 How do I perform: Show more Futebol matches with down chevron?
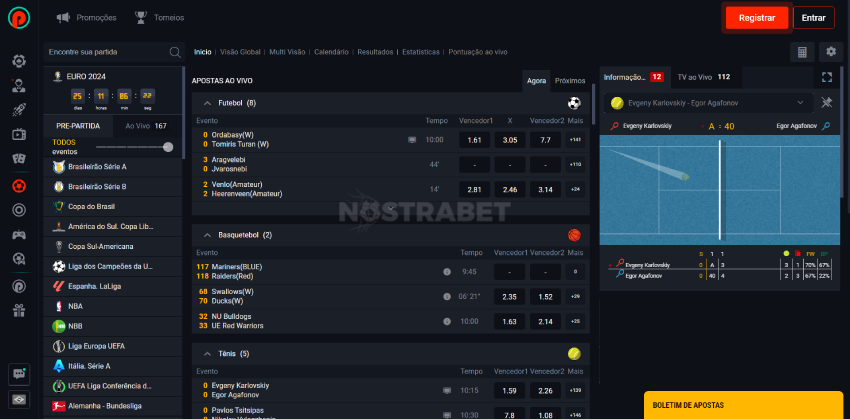[391, 208]
